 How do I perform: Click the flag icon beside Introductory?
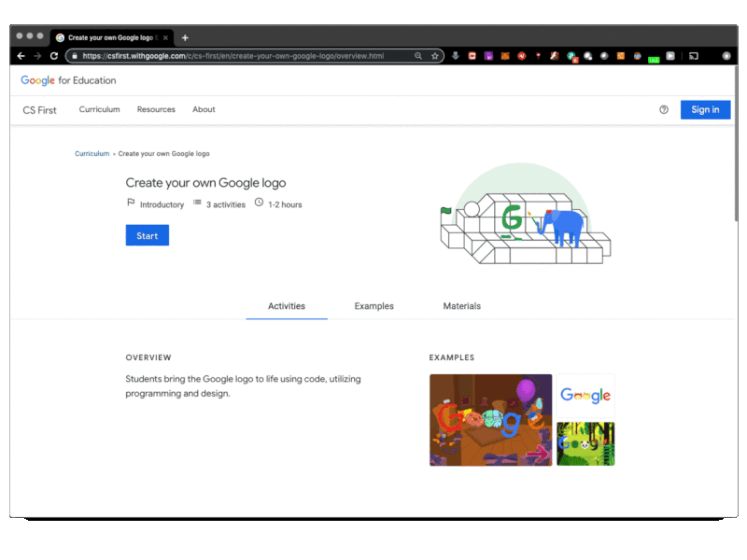click(x=131, y=203)
